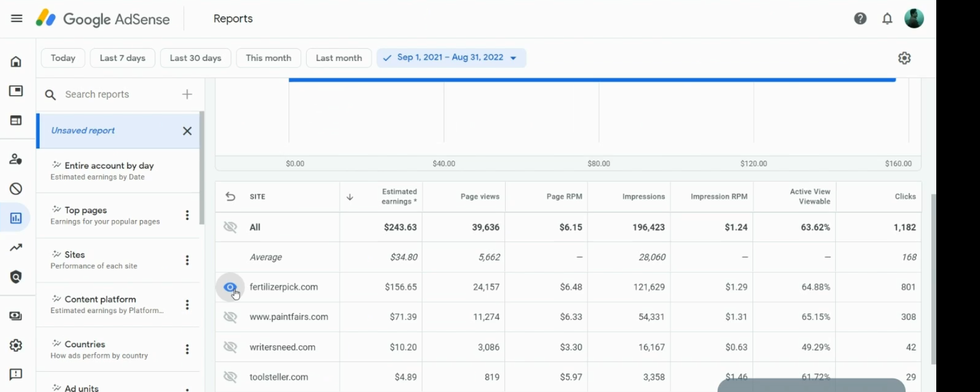Sort by Page views column header
Screen dimensions: 980x392
(480, 197)
